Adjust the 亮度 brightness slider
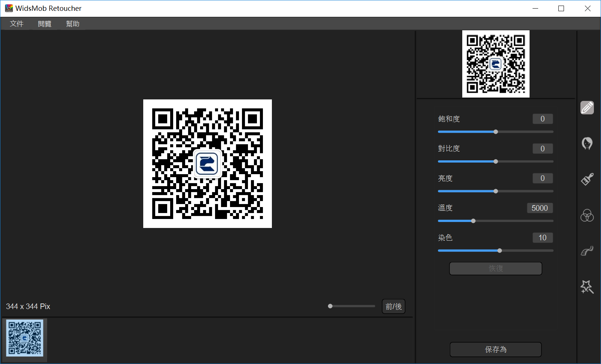Screen dimensions: 601x364 coord(496,191)
